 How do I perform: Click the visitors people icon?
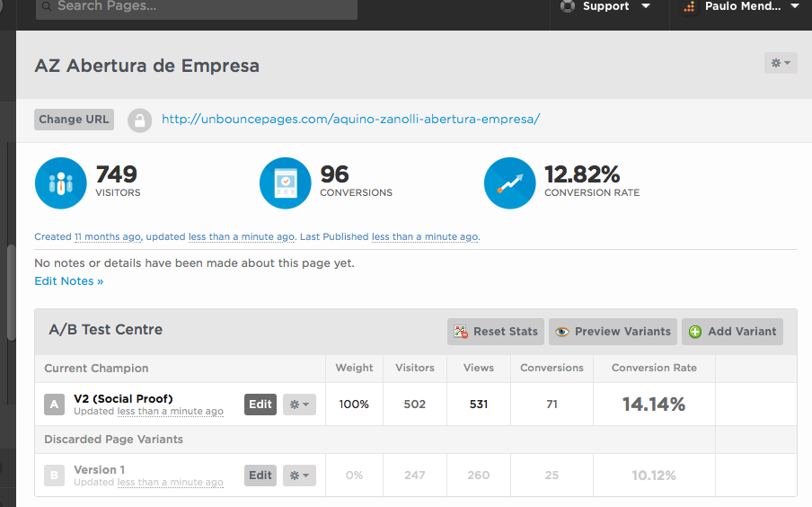[60, 183]
